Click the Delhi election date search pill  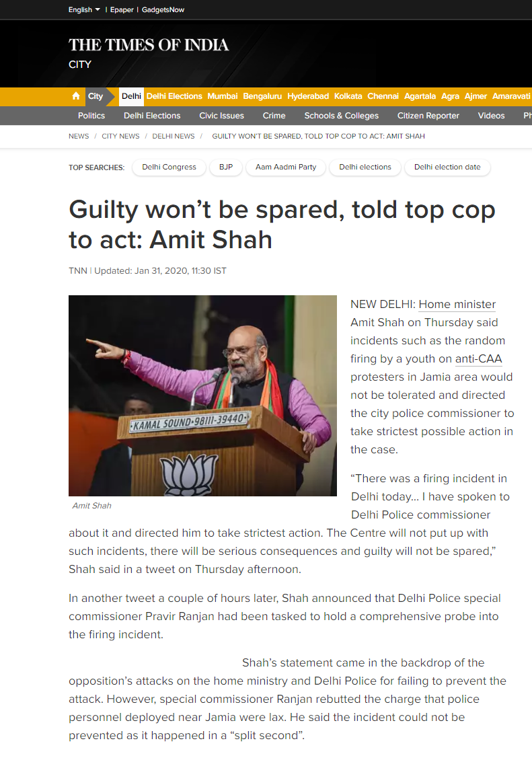[447, 167]
